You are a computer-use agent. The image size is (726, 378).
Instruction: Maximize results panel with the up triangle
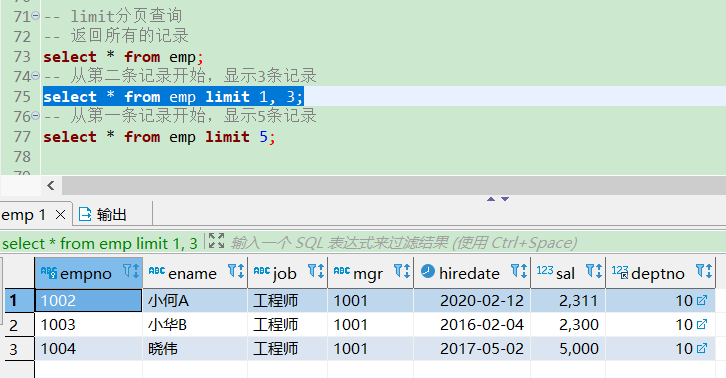(x=491, y=199)
